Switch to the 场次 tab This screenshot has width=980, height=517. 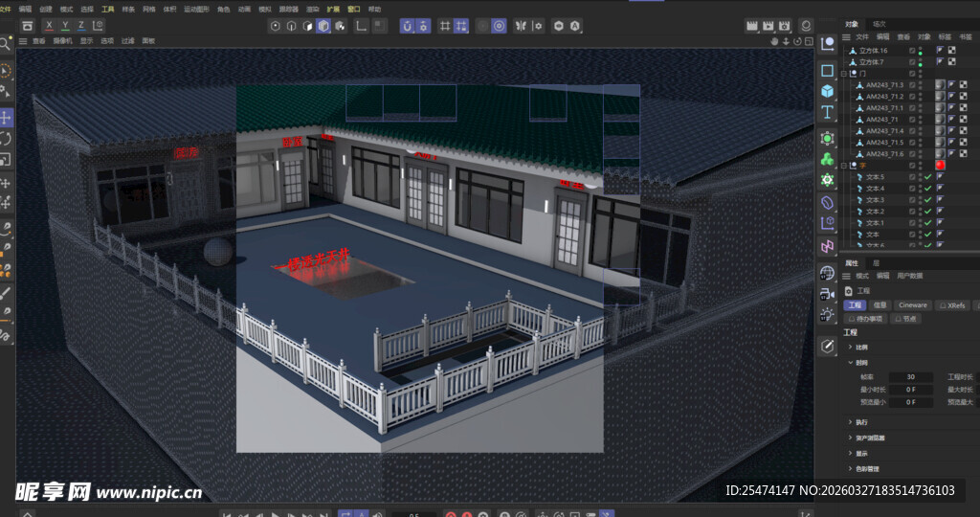click(879, 23)
